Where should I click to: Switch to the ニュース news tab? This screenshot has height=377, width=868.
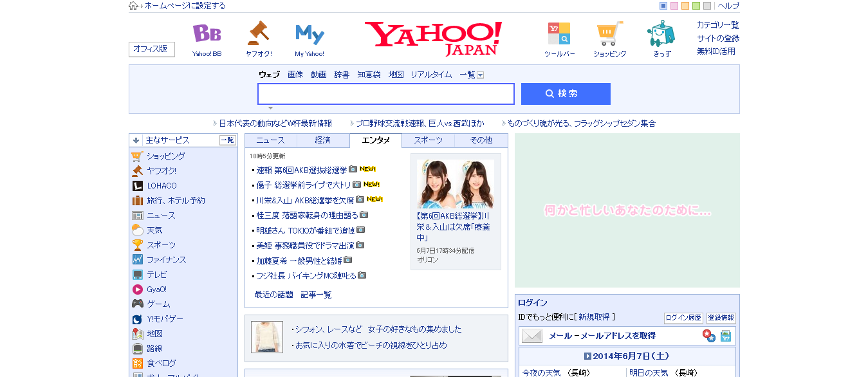[271, 140]
